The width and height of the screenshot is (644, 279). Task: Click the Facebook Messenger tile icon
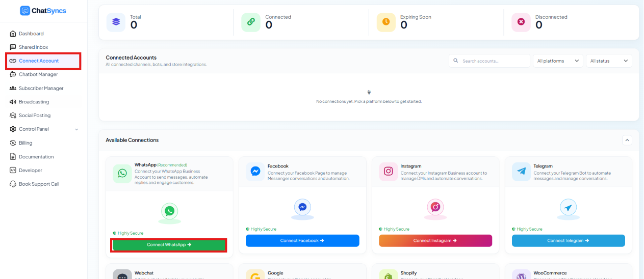coord(255,172)
